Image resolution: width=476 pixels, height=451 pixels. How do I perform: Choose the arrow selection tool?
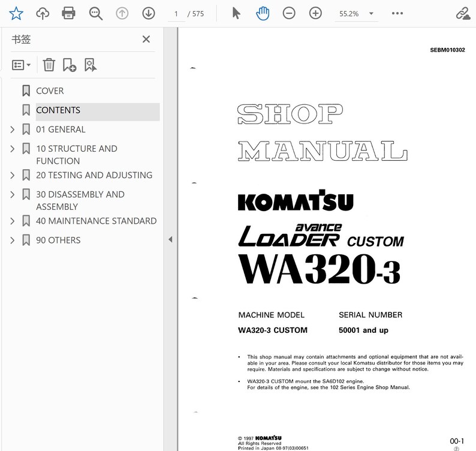(236, 13)
